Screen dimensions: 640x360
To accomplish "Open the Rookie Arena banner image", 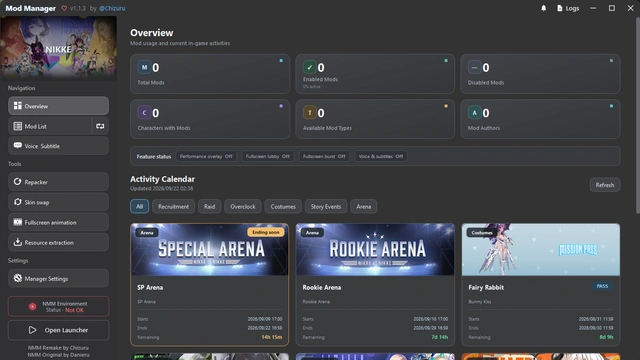I will click(375, 249).
